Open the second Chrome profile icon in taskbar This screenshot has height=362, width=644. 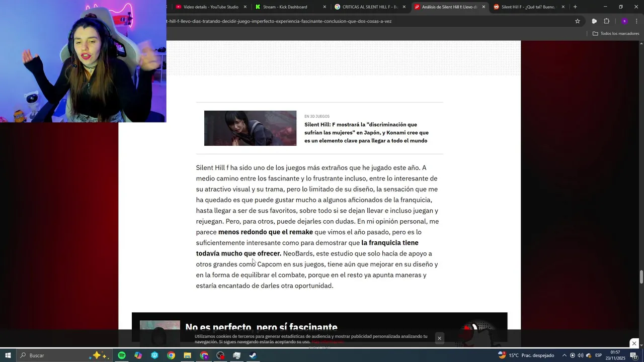204,355
